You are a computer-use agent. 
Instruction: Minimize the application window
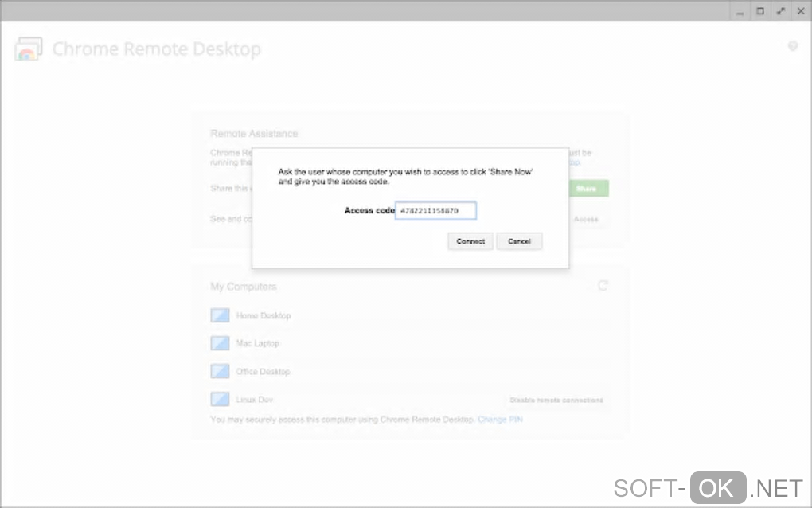(x=740, y=11)
